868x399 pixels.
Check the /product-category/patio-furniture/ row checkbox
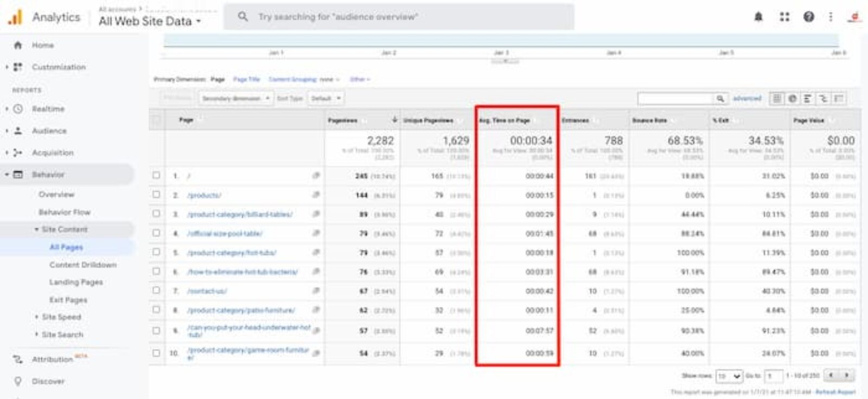pyautogui.click(x=156, y=310)
